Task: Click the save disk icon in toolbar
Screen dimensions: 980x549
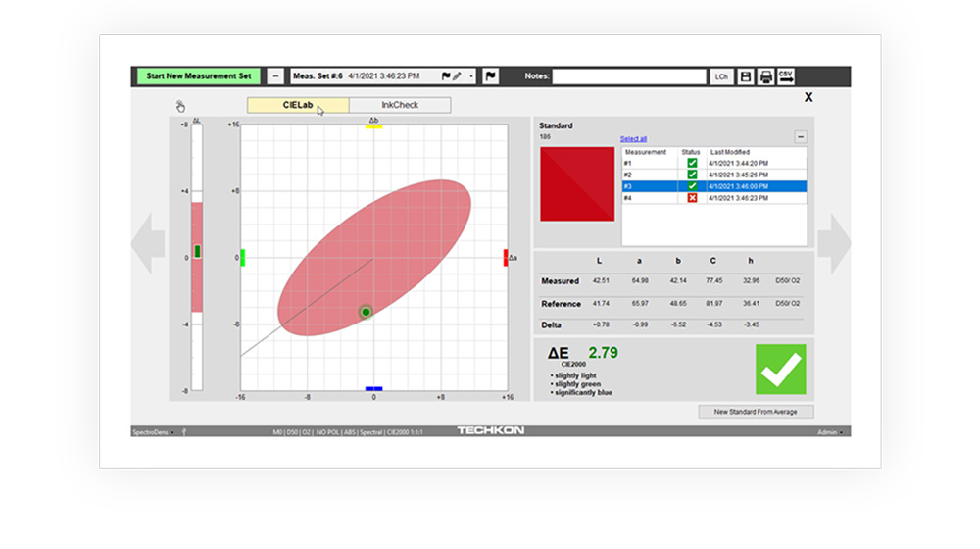Action: click(x=746, y=76)
